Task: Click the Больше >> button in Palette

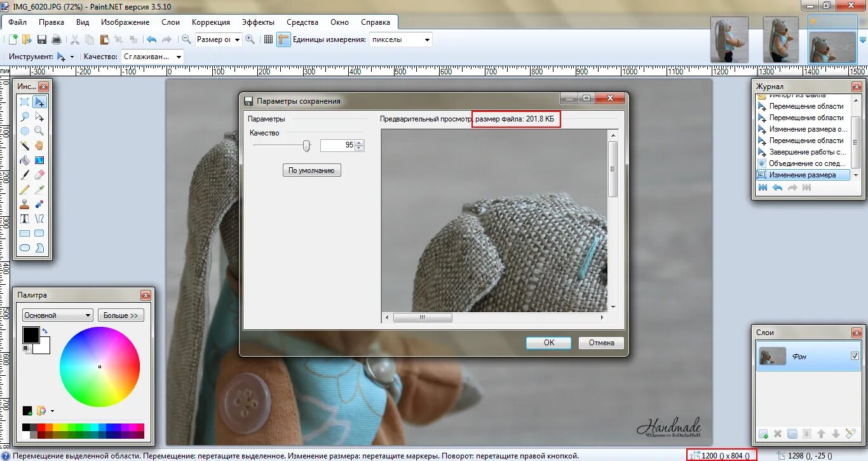Action: click(x=121, y=315)
